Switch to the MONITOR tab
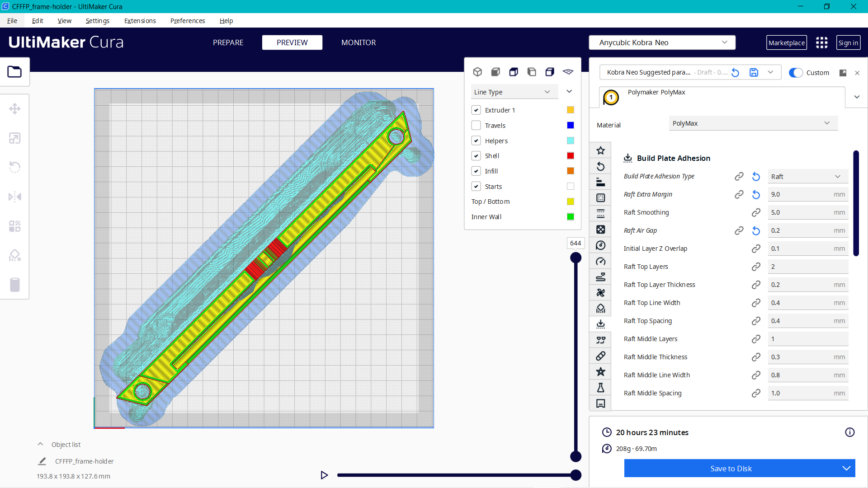Screen dimensions: 868x488 click(359, 42)
